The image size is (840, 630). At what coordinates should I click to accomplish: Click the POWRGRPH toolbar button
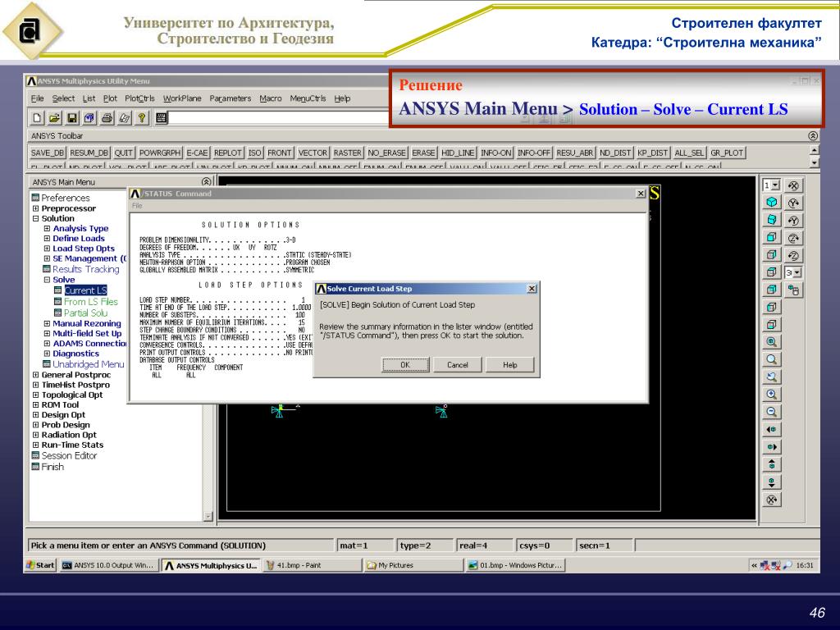[x=160, y=153]
